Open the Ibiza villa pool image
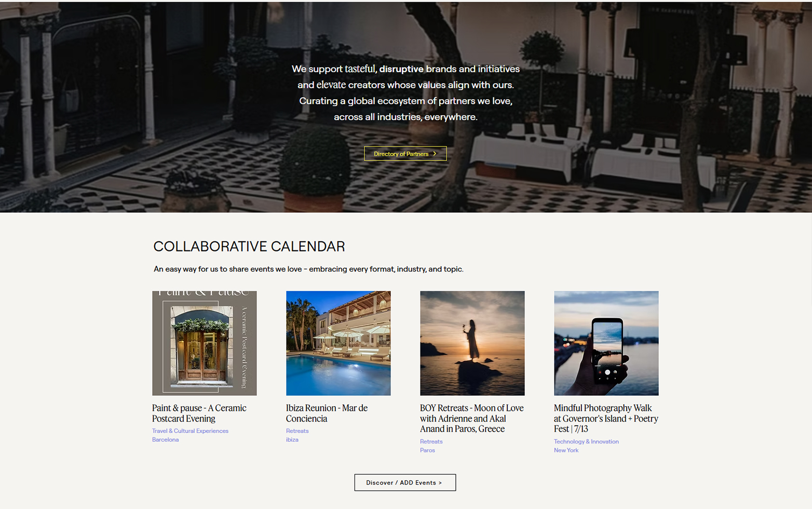This screenshot has height=509, width=812. [x=339, y=343]
